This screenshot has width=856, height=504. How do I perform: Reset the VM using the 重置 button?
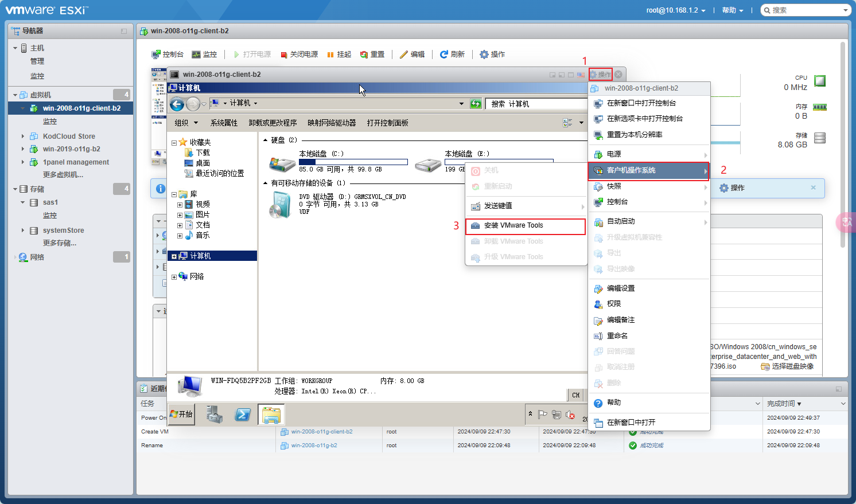coord(372,54)
